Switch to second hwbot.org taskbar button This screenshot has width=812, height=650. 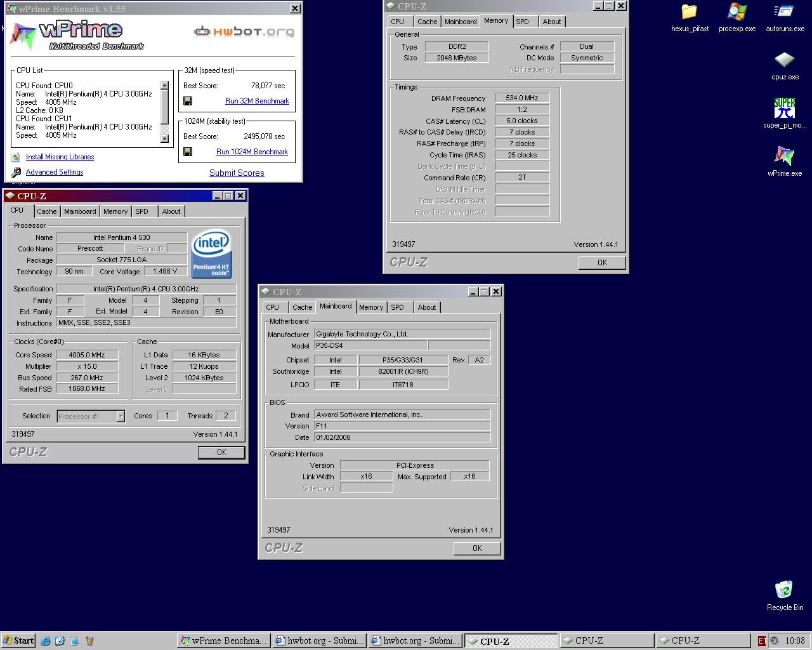click(415, 641)
